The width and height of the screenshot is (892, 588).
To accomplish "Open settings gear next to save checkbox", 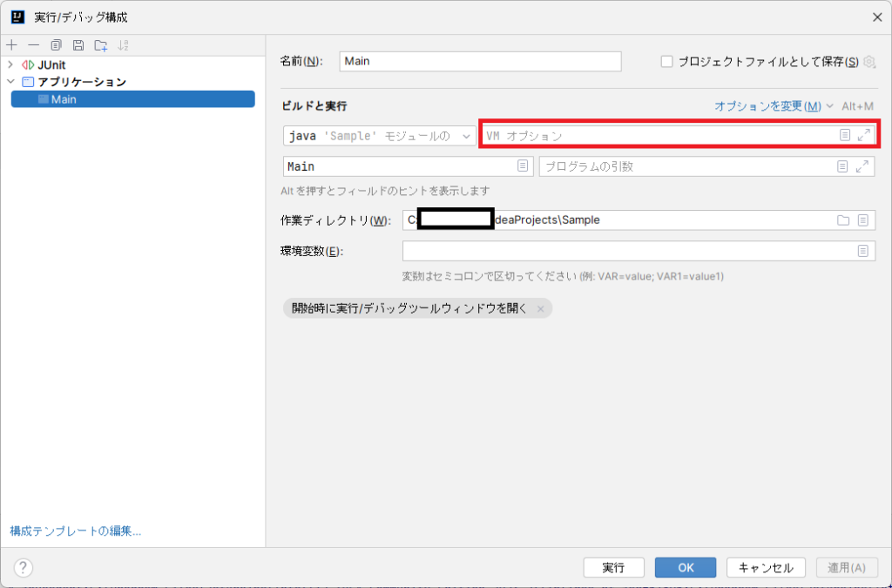I will [868, 62].
